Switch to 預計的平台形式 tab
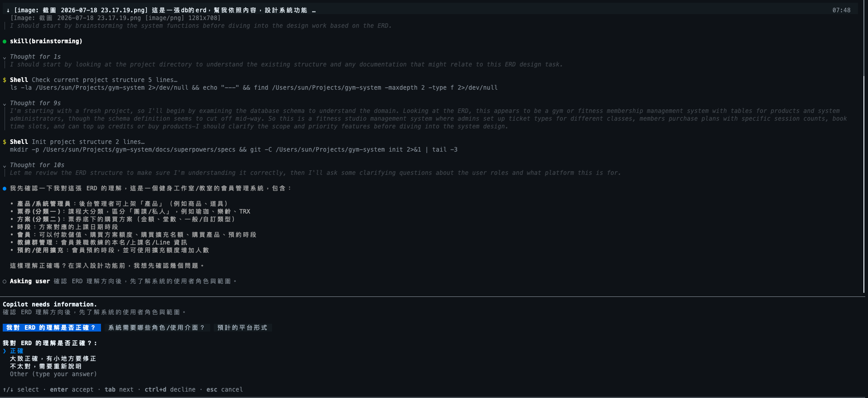The image size is (868, 398). coord(242,328)
